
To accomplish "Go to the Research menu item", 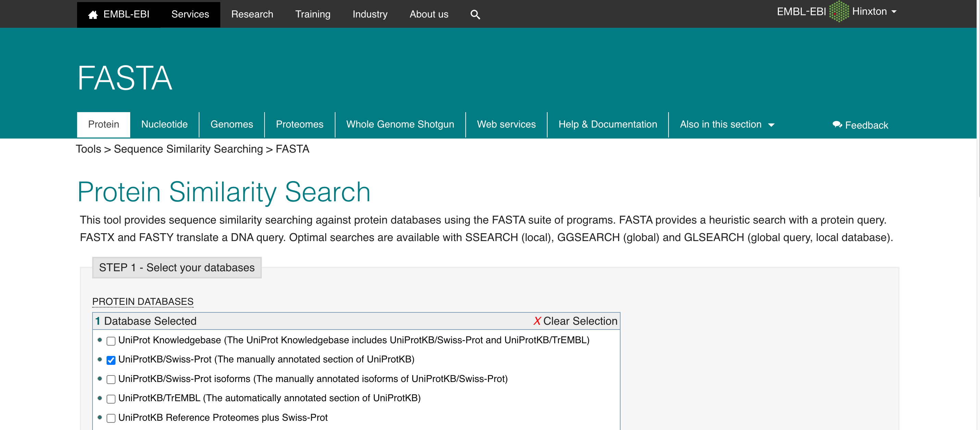I will (x=252, y=14).
